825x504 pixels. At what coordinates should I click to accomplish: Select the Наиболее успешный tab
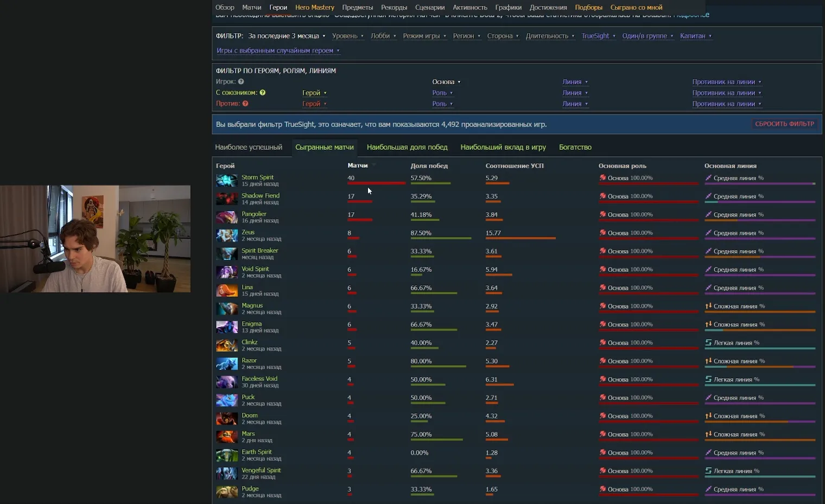click(249, 147)
